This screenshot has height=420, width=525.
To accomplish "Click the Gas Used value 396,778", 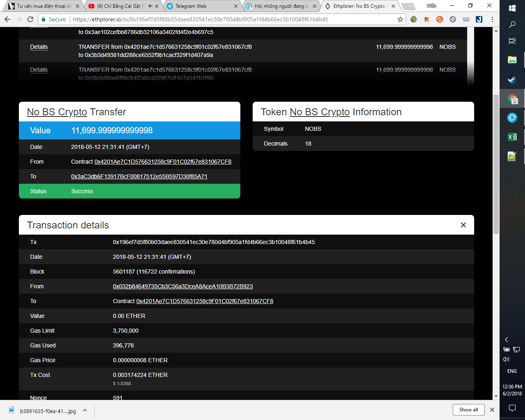I will point(123,345).
